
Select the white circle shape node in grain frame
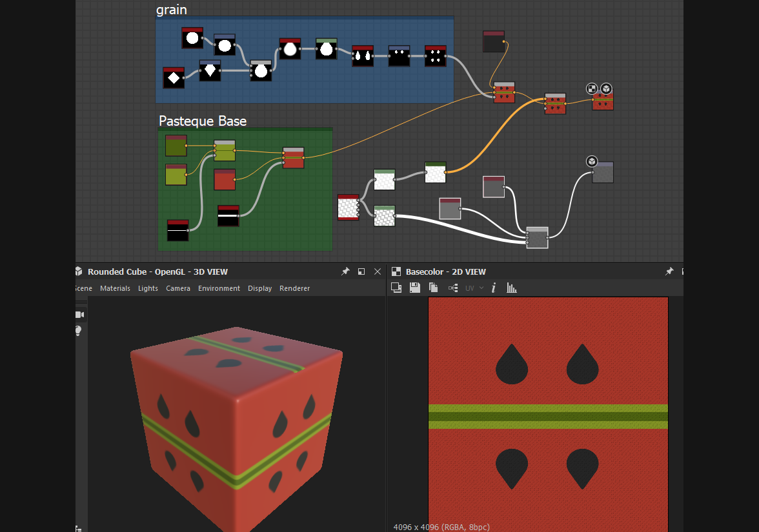(192, 39)
